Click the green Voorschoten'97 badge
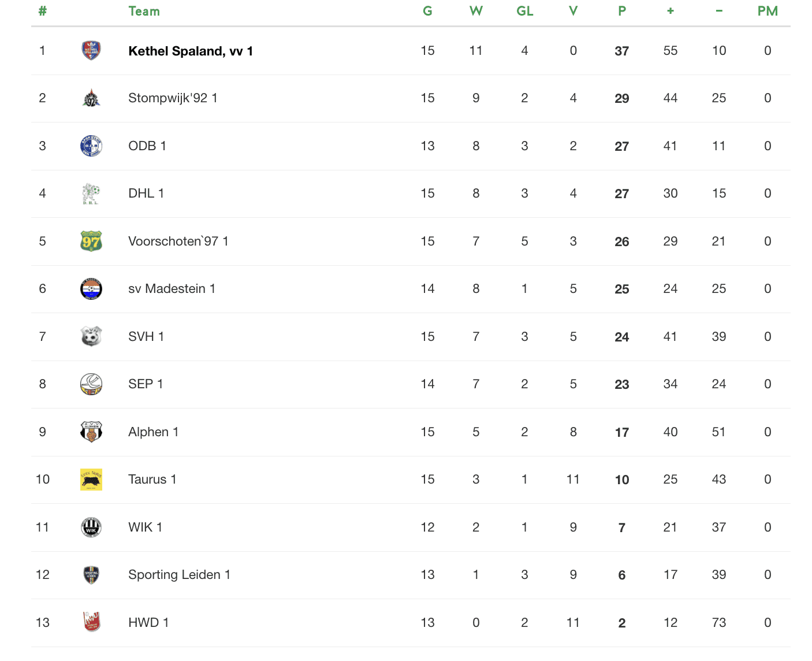The height and width of the screenshot is (661, 812). coord(91,242)
